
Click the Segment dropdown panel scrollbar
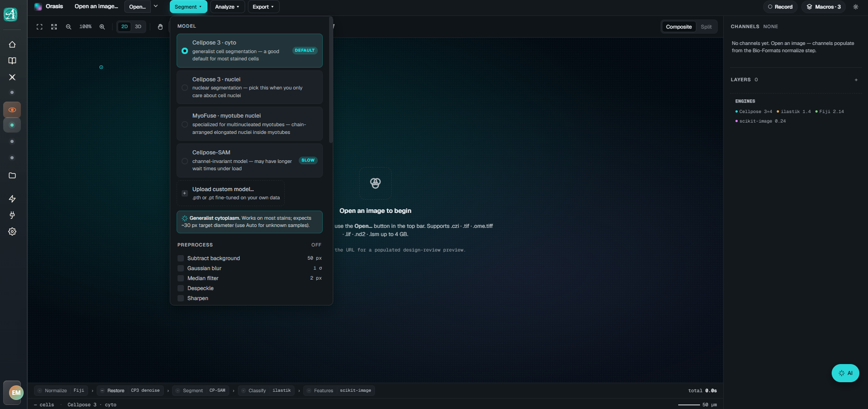331,80
